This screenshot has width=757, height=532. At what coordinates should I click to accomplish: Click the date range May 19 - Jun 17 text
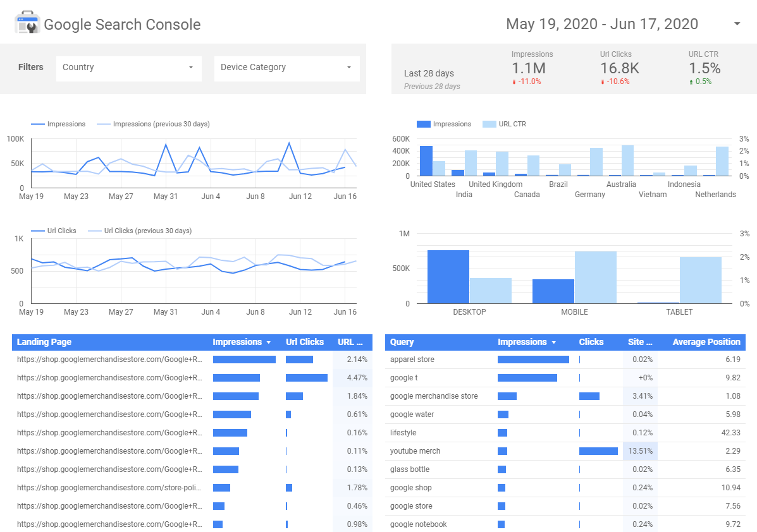tap(602, 24)
